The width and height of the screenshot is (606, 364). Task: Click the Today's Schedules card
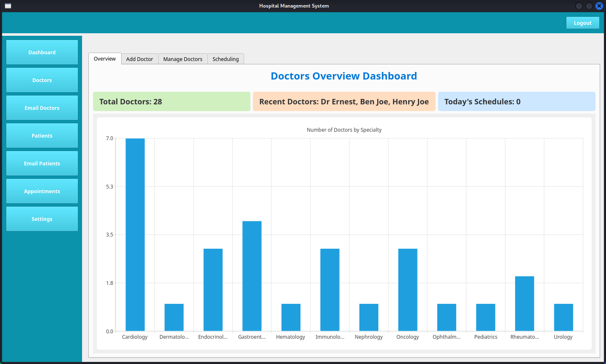pyautogui.click(x=516, y=101)
